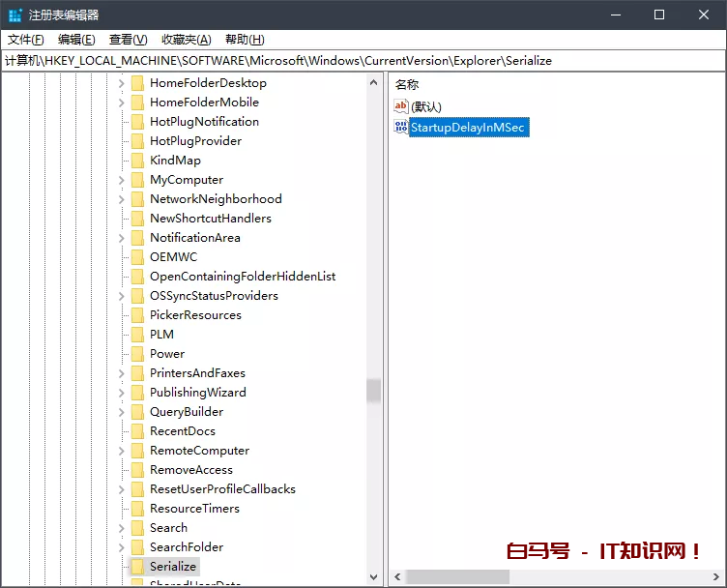
Task: Click the OEMWC folder icon
Action: pyautogui.click(x=137, y=257)
